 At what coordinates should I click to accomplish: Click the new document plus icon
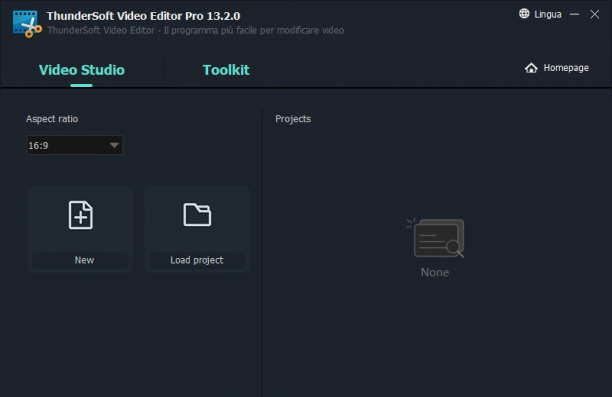click(x=80, y=215)
